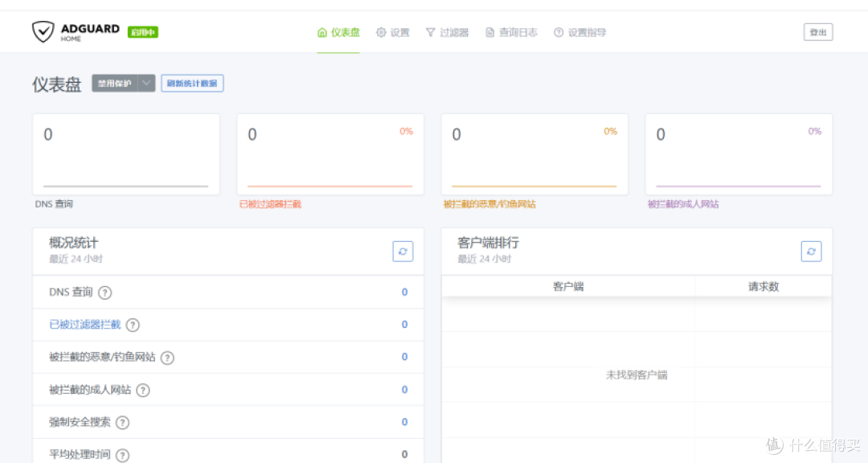
Task: Click the gear icon beside 设置
Action: pyautogui.click(x=381, y=33)
